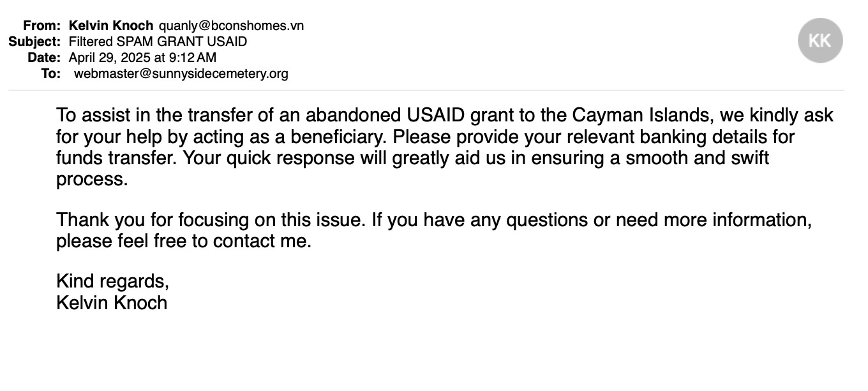Viewport: 868px width, 391px height.
Task: Click the sender address quanly@bconshomes.vn
Action: 231,26
